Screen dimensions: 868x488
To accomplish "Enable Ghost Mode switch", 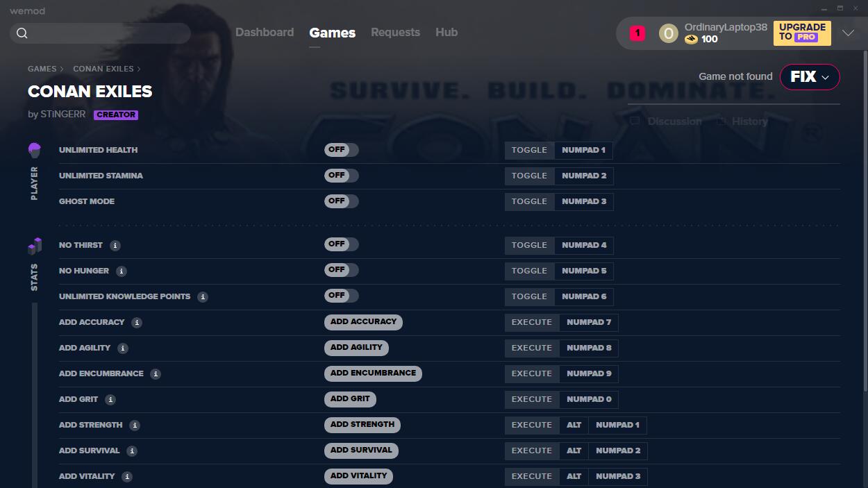I will click(341, 201).
